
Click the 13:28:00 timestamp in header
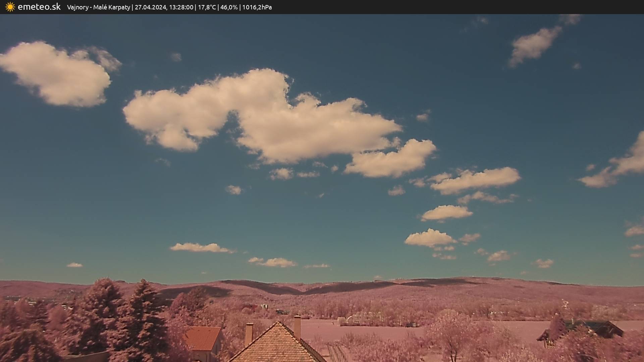[x=181, y=7]
